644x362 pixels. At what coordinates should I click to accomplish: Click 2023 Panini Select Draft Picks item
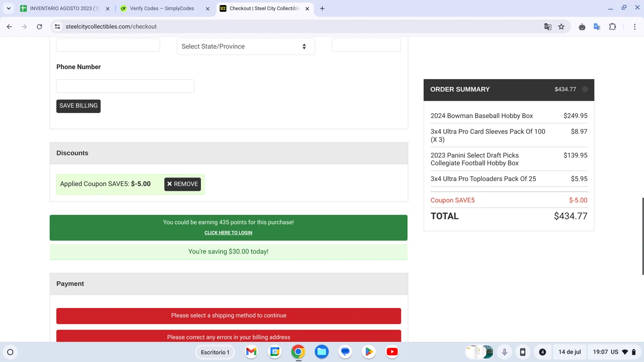(474, 159)
